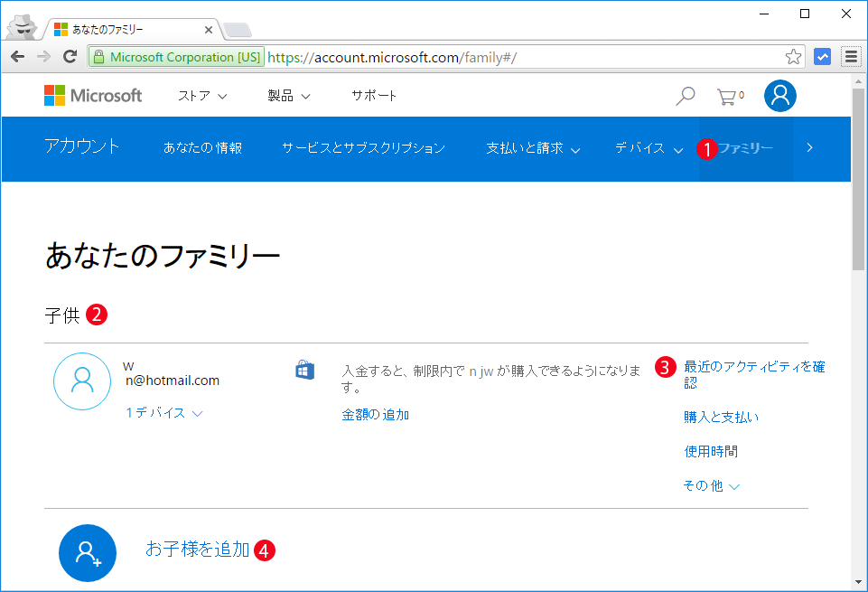868x592 pixels.
Task: Click the 子供 section heading
Action: click(62, 315)
